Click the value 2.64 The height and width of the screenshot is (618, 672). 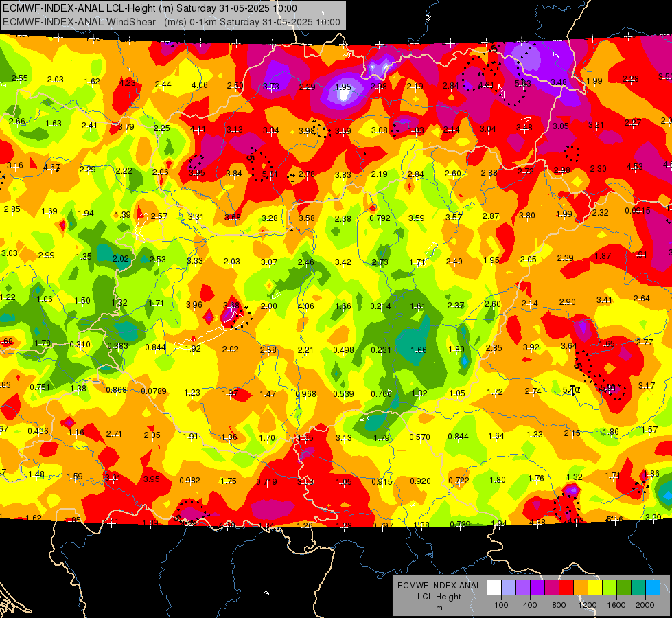coord(642,299)
